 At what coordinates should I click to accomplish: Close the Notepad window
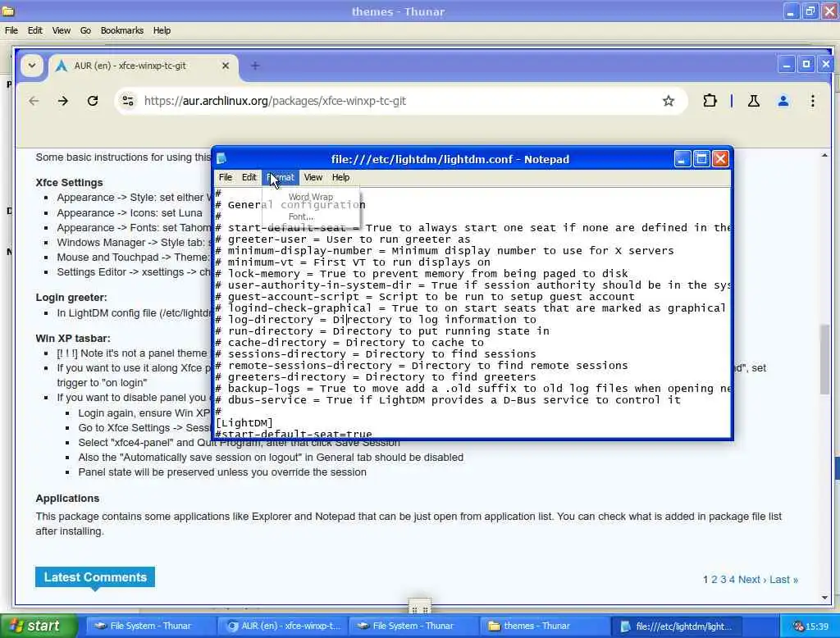720,159
